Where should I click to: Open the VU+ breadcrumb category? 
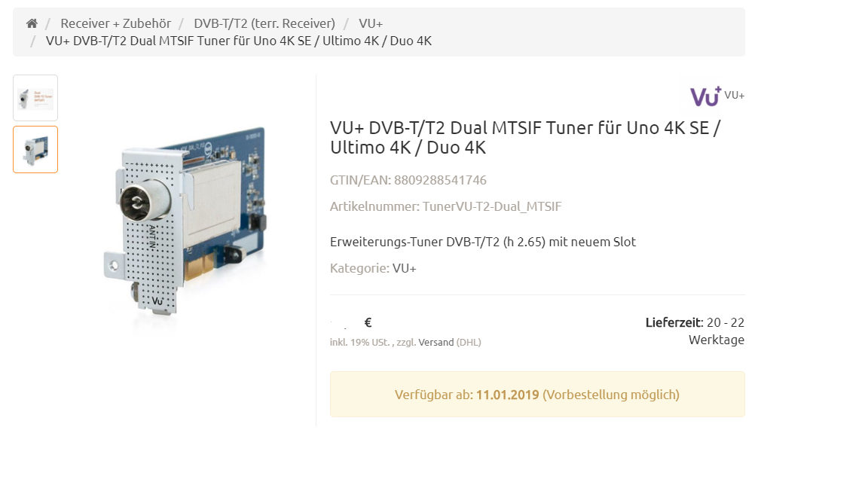(x=371, y=23)
